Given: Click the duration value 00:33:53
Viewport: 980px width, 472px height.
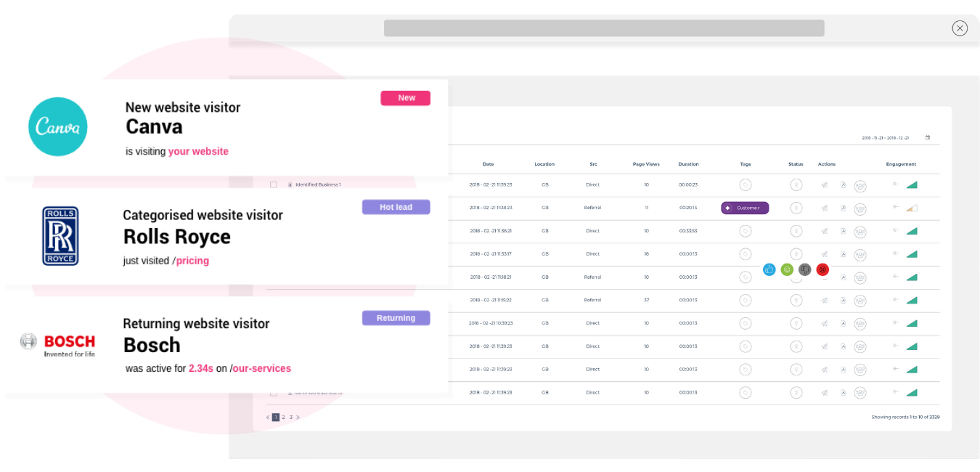Looking at the screenshot, I should 688,231.
